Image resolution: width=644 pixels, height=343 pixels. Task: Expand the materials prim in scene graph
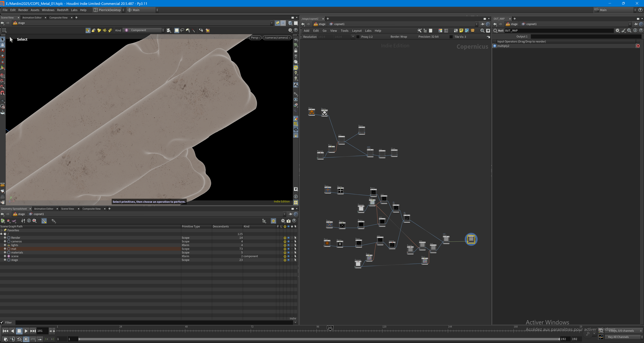tap(5, 252)
